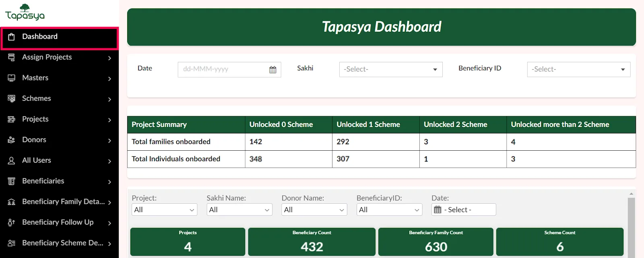
Task: Open the Masters menu
Action: (x=60, y=78)
